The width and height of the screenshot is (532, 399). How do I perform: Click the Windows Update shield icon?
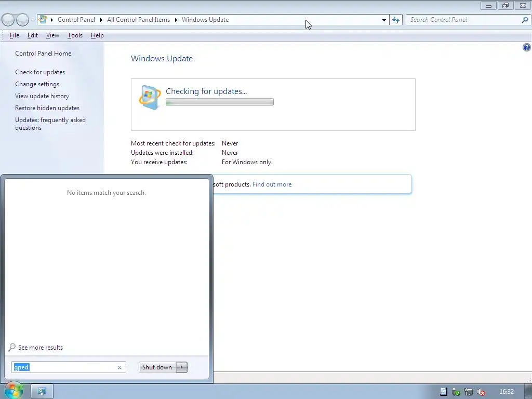tap(150, 97)
